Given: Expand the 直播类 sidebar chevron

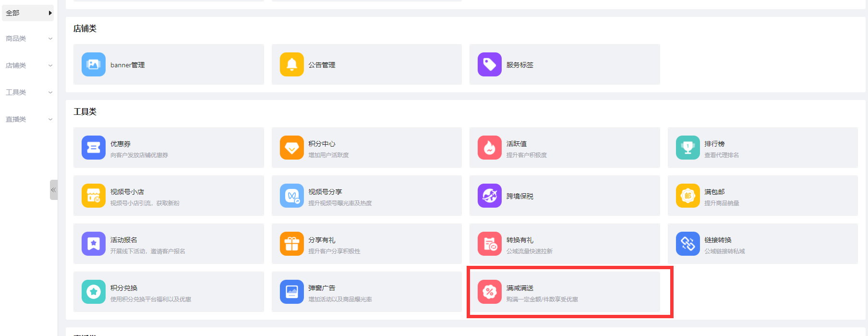Looking at the screenshot, I should click(50, 119).
